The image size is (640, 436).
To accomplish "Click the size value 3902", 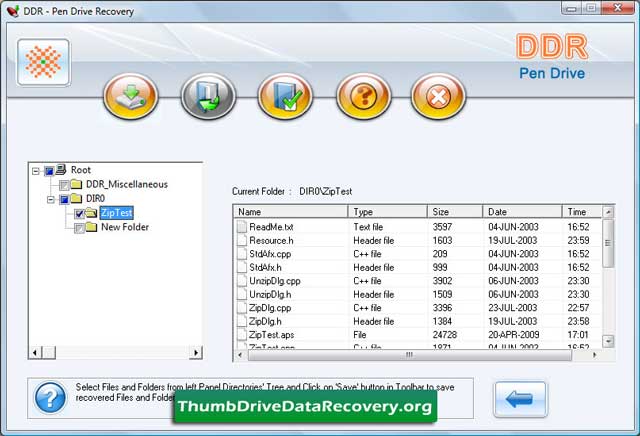I will click(442, 281).
